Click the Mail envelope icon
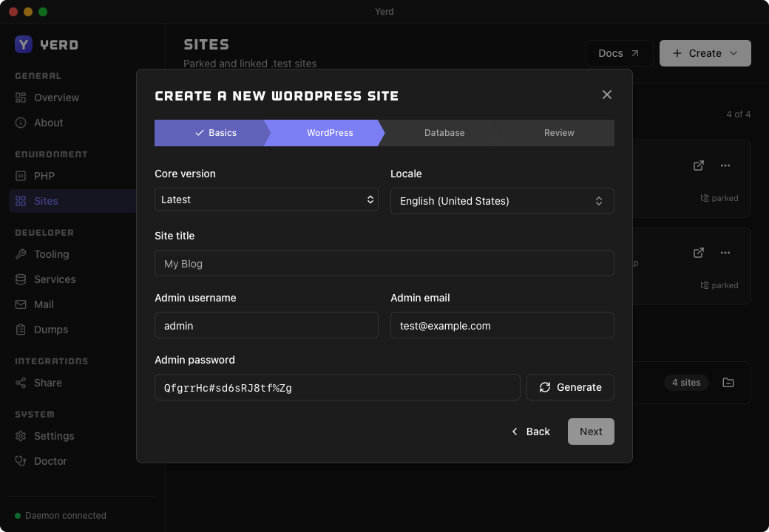 tap(21, 304)
